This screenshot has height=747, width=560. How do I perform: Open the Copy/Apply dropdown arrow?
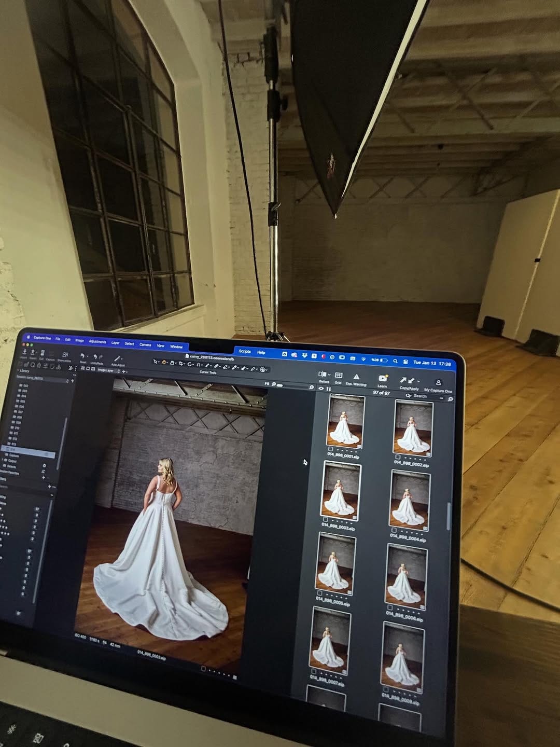(x=418, y=381)
